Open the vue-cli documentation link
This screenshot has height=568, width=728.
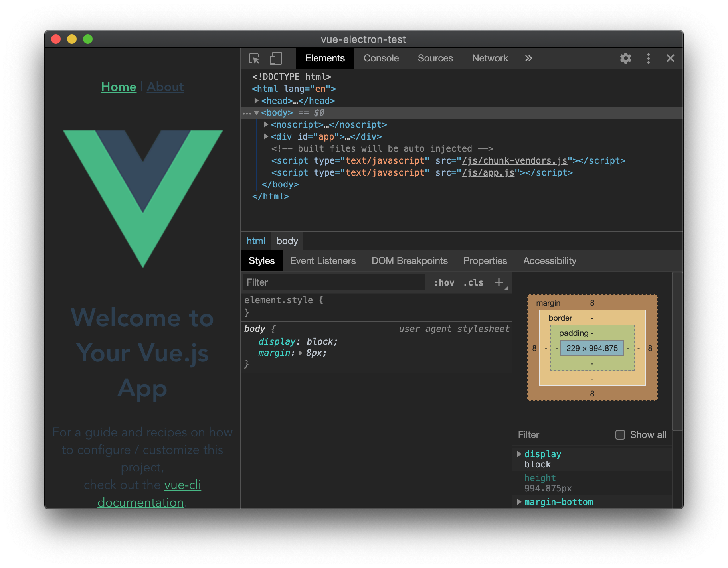tap(149, 494)
